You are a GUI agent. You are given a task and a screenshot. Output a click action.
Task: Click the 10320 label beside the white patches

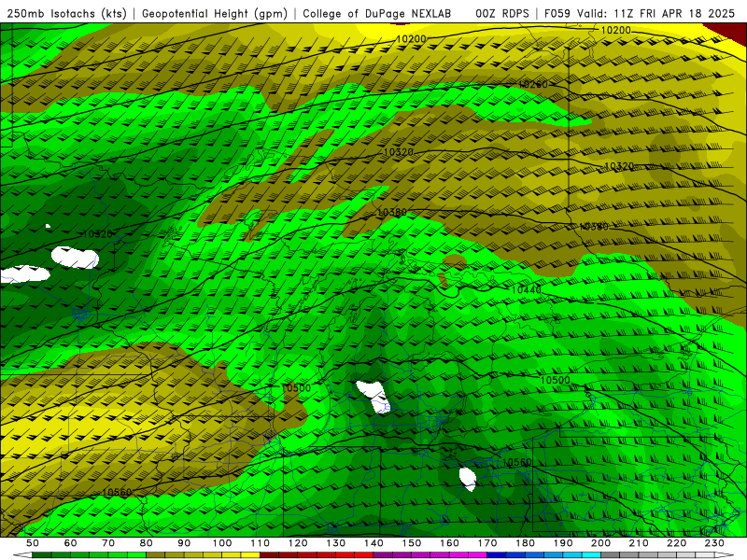(x=98, y=234)
